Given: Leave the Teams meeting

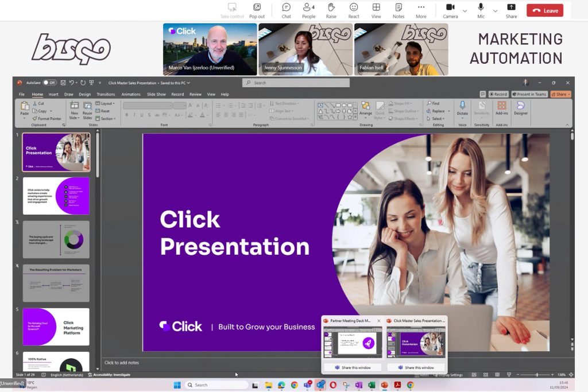Looking at the screenshot, I should pyautogui.click(x=544, y=10).
